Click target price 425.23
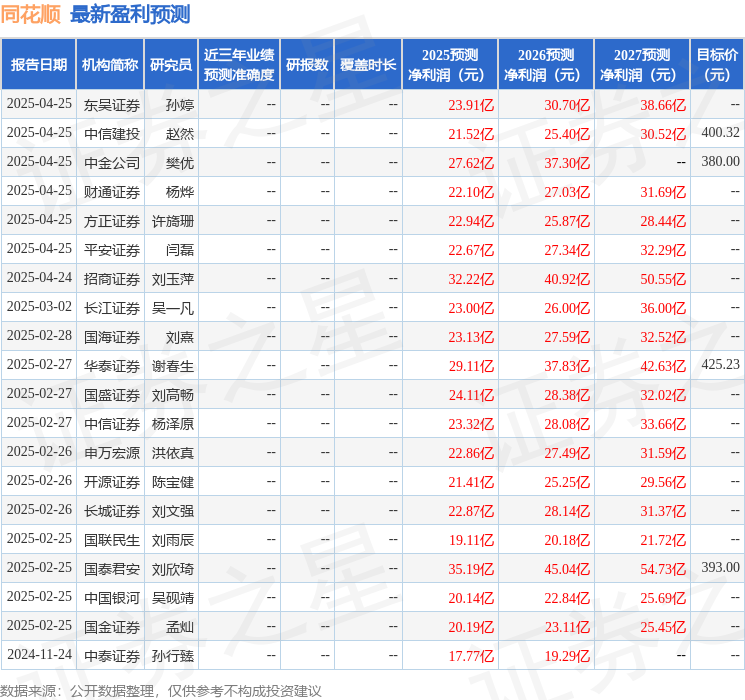This screenshot has height=700, width=745. pos(720,364)
